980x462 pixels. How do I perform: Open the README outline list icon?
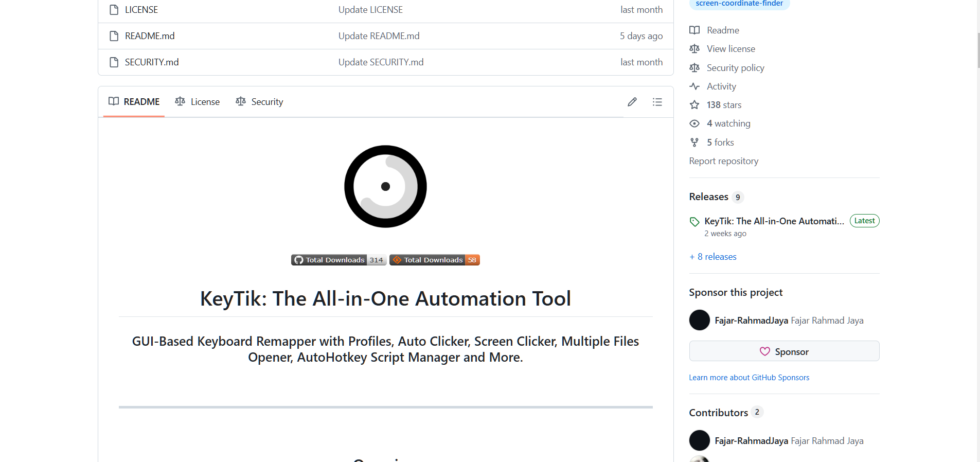[657, 102]
